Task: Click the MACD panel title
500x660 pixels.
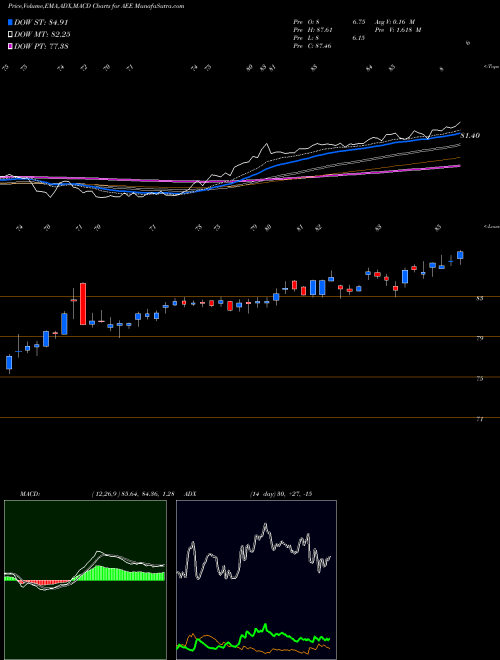Action: 29,494
